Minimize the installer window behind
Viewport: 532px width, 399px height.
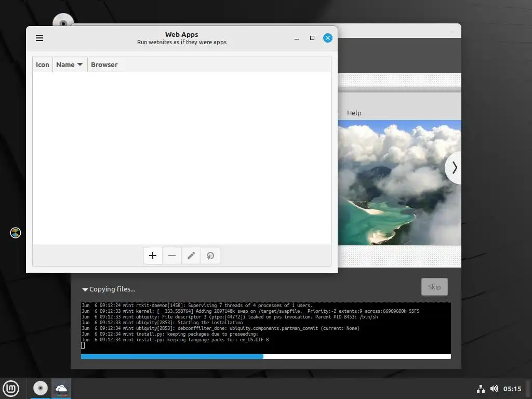point(451,32)
